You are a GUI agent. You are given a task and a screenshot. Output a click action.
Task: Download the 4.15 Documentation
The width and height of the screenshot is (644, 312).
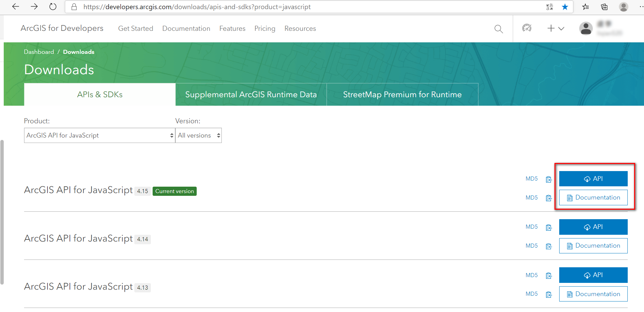point(593,197)
